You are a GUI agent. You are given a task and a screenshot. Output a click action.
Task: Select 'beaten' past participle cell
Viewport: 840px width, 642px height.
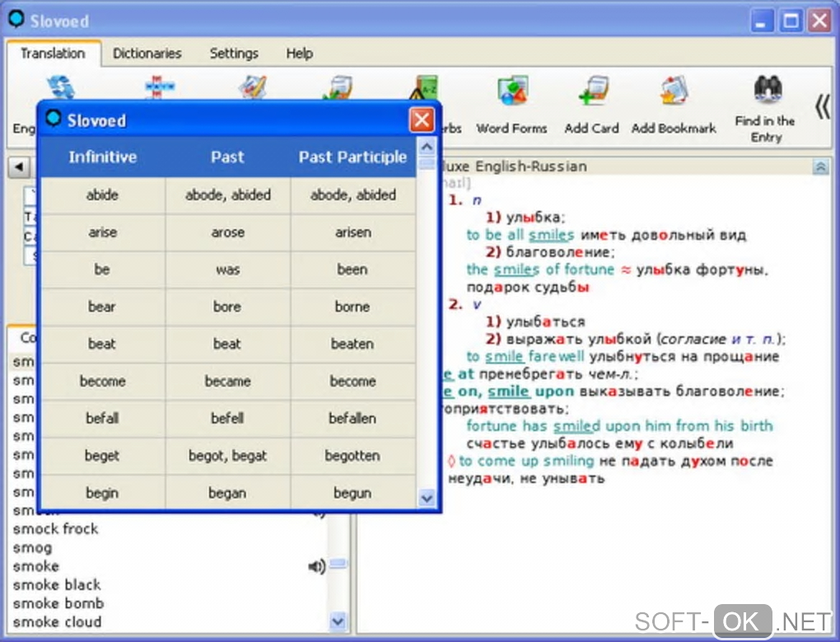point(352,344)
